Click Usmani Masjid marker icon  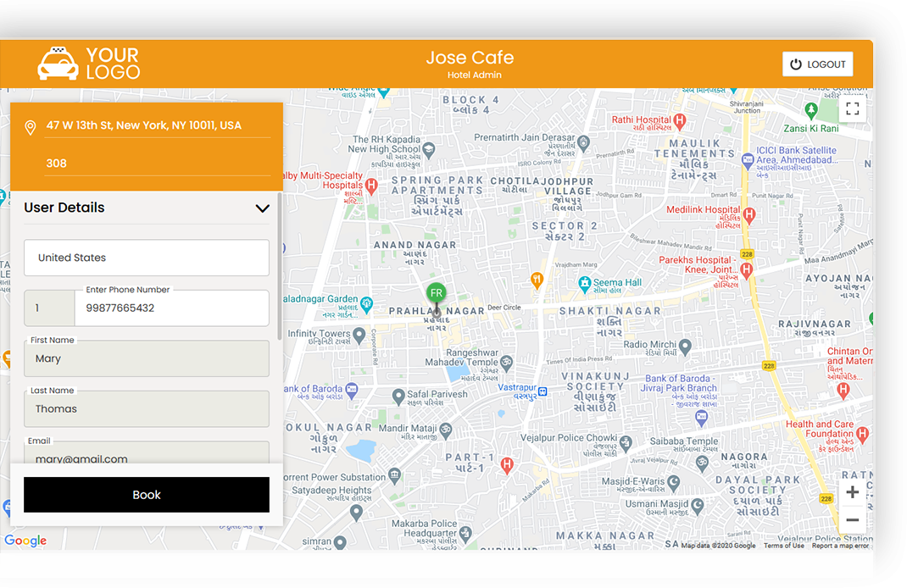[x=698, y=506]
